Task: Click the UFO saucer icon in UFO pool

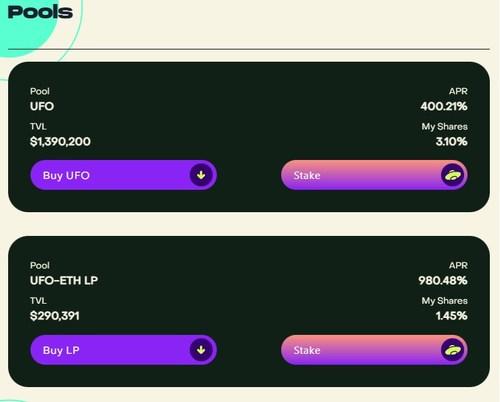Action: [452, 175]
